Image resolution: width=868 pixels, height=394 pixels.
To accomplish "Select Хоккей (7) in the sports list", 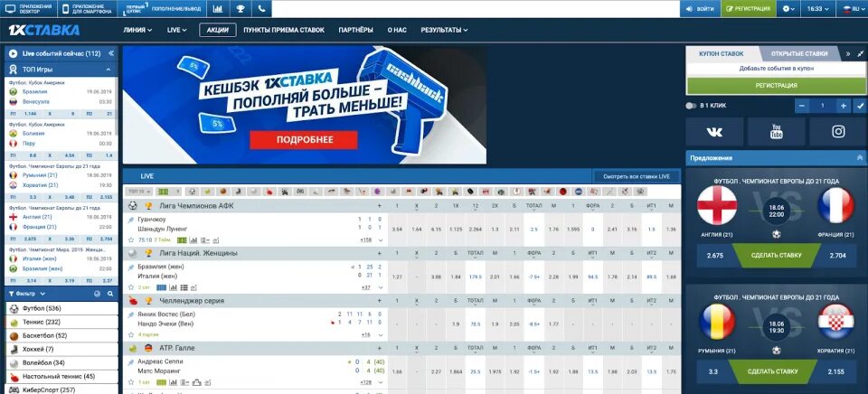I will point(62,349).
